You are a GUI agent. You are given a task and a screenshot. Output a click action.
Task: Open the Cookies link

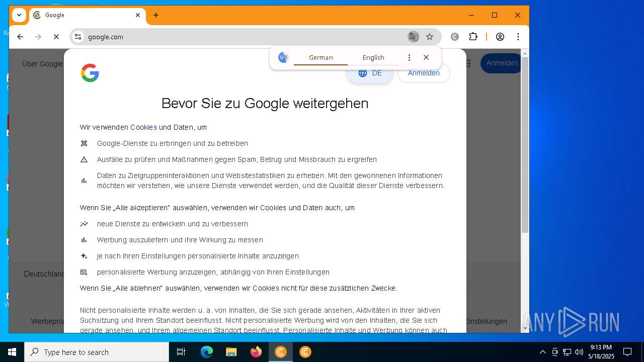[143, 127]
